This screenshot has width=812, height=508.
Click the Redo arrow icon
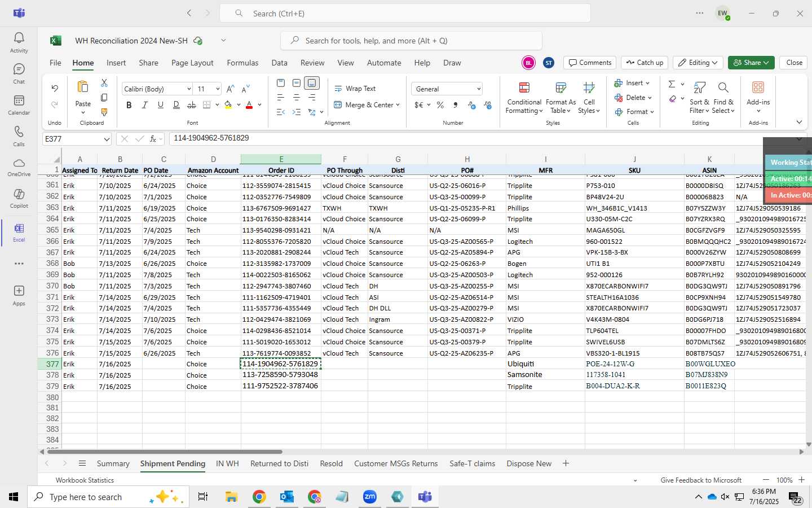(55, 104)
